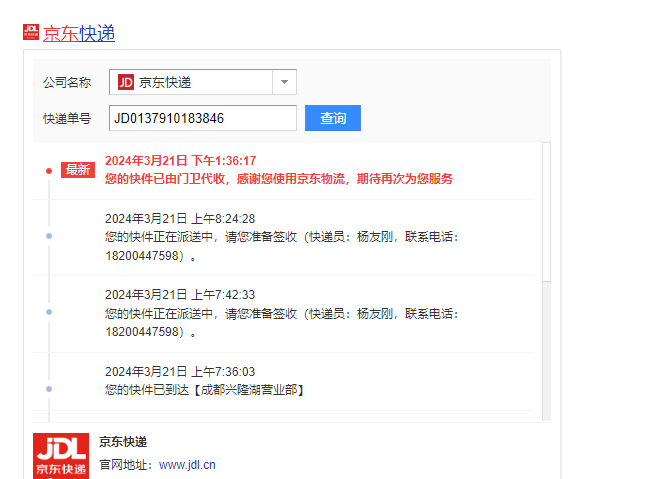Image resolution: width=668 pixels, height=479 pixels.
Task: Click the large JDL 京东快递 logo
Action: (x=61, y=456)
